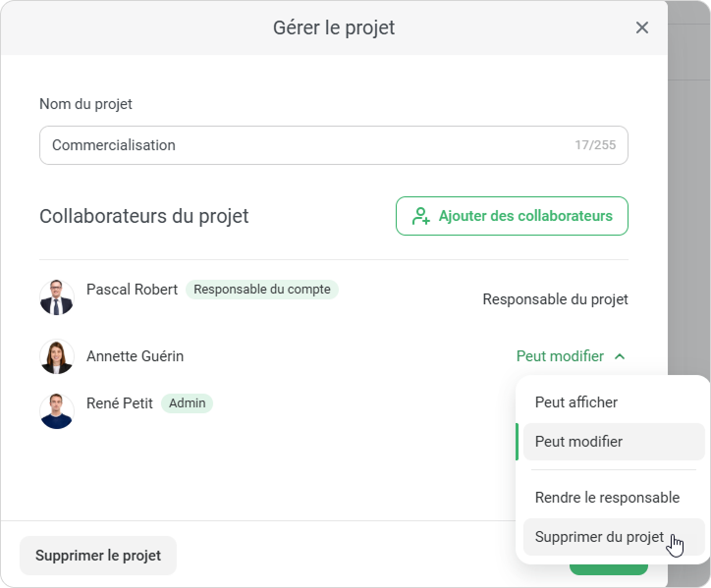Click Annette Guérin's avatar photo
Image resolution: width=711 pixels, height=588 pixels.
[x=57, y=356]
